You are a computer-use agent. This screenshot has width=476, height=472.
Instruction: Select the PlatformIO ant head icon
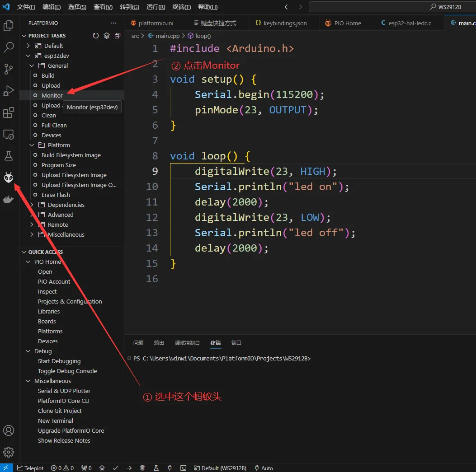point(9,178)
